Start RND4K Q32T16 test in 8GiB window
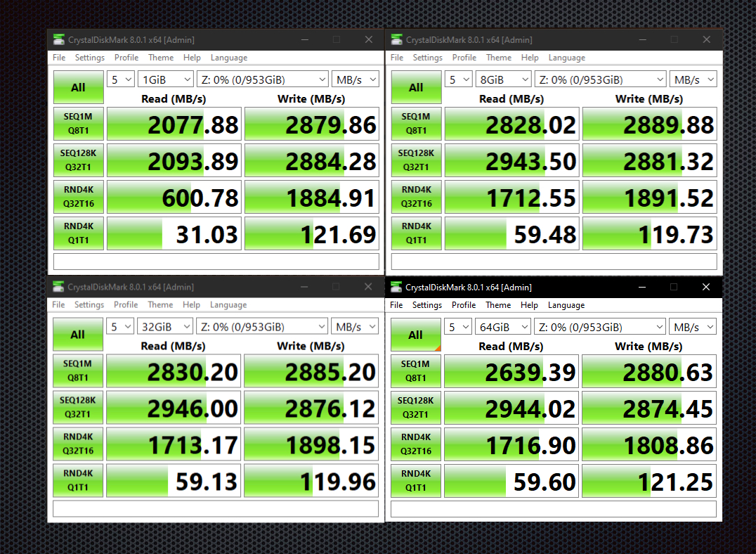Screen dimensions: 756x554 416,197
